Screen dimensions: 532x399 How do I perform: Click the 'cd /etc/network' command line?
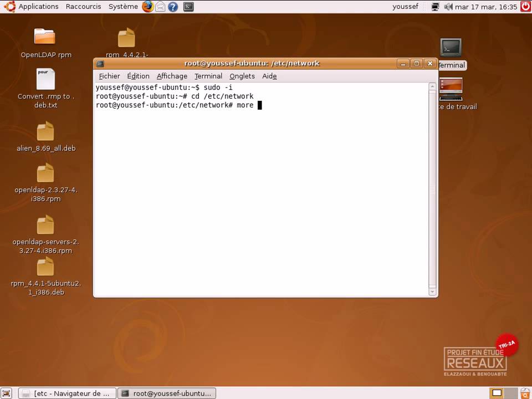click(222, 96)
